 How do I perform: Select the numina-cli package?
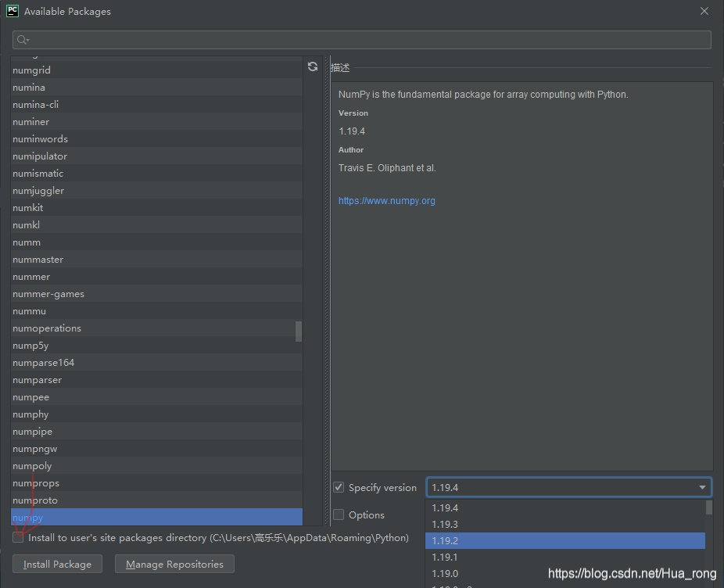pyautogui.click(x=156, y=105)
